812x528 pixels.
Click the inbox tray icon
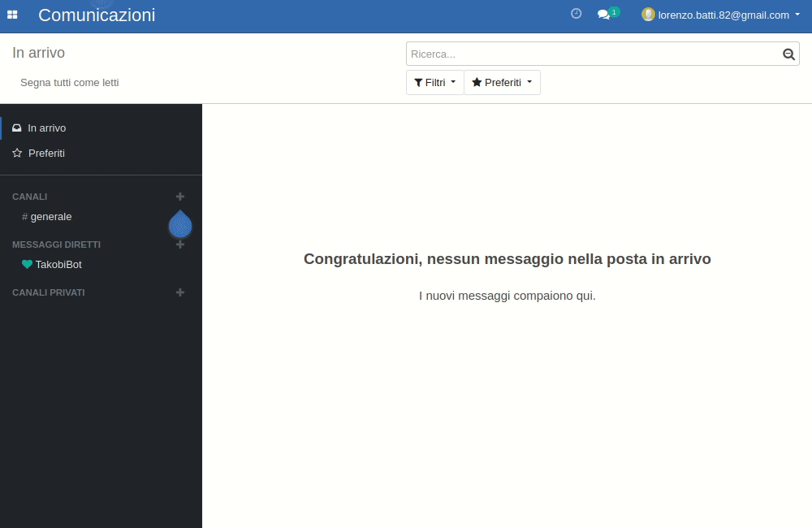[17, 128]
